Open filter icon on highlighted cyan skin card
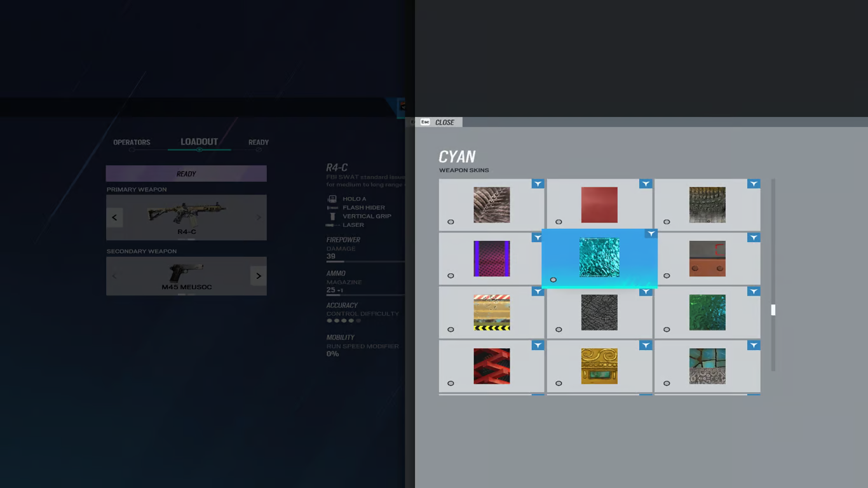 [651, 234]
